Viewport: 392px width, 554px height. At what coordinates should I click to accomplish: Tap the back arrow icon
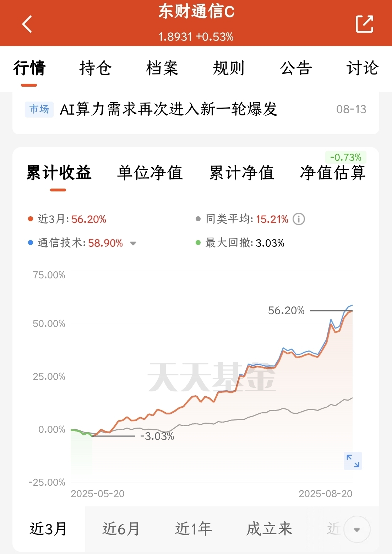pyautogui.click(x=27, y=24)
